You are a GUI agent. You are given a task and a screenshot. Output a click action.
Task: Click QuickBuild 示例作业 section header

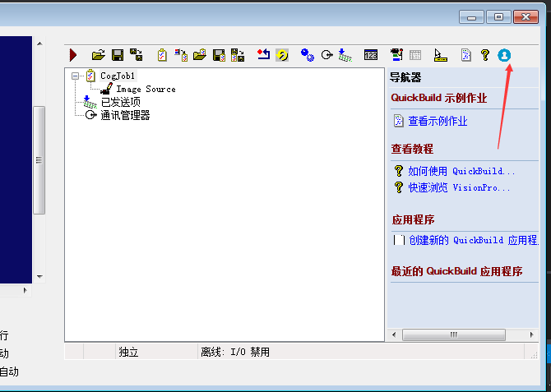[x=439, y=98]
